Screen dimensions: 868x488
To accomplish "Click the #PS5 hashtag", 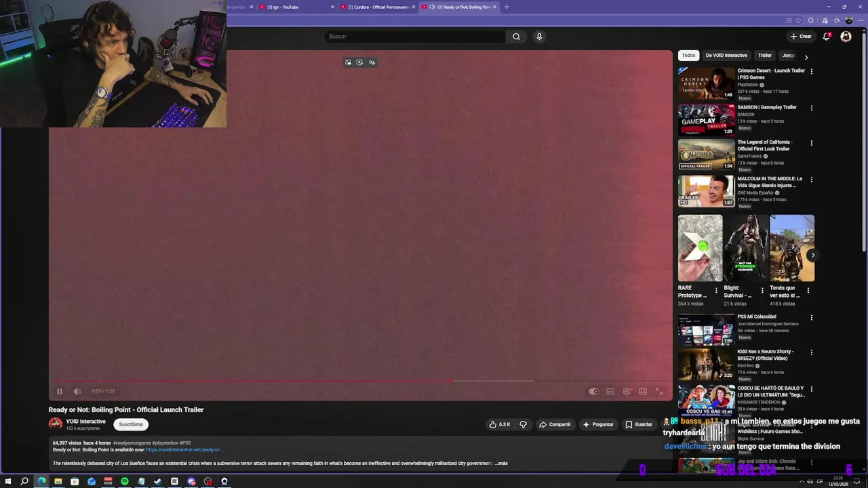I will (185, 443).
